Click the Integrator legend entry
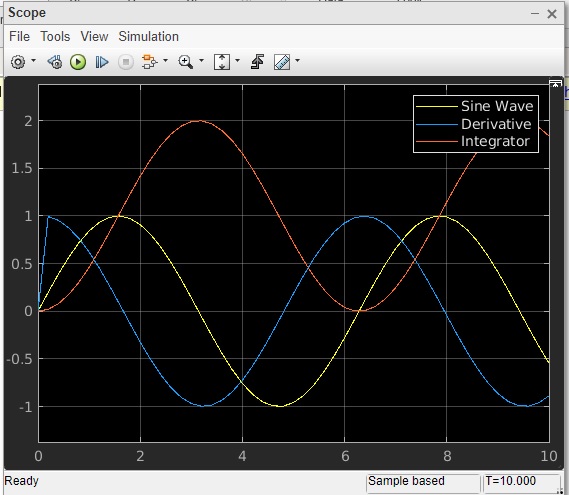This screenshot has height=495, width=569. (x=473, y=141)
